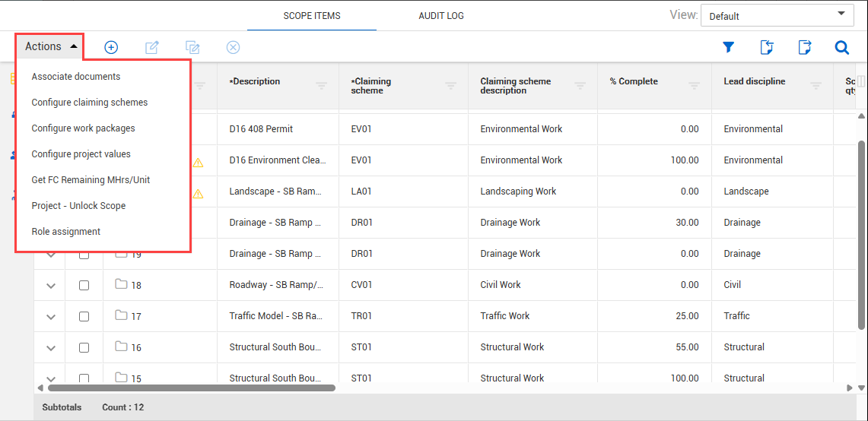The image size is (868, 421).
Task: Expand row 18 with the chevron
Action: [51, 286]
